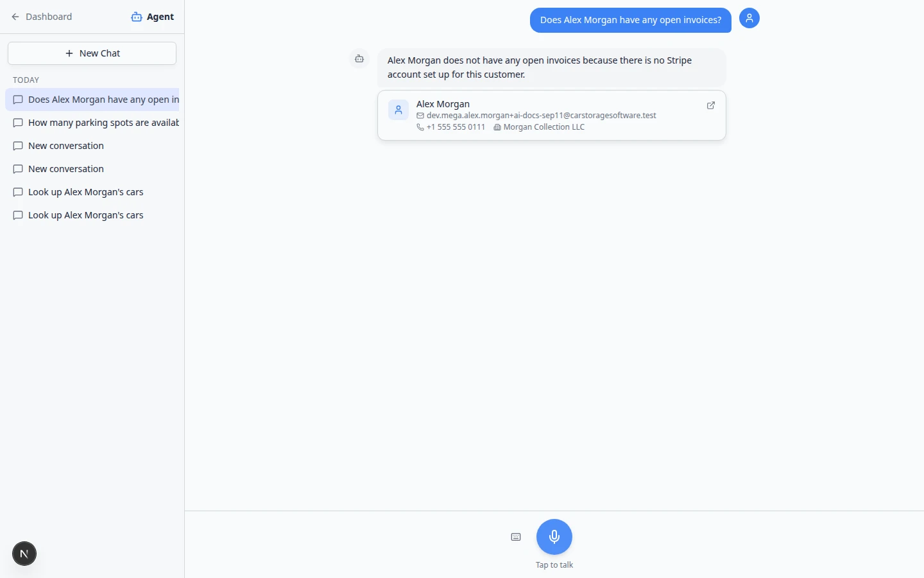Start a New Chat

point(92,53)
